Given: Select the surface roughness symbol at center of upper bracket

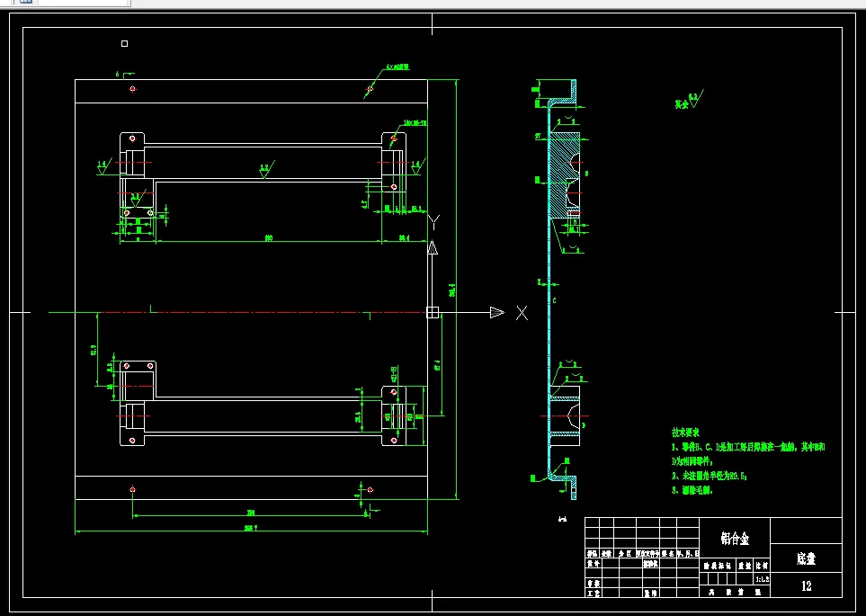Looking at the screenshot, I should (x=265, y=170).
